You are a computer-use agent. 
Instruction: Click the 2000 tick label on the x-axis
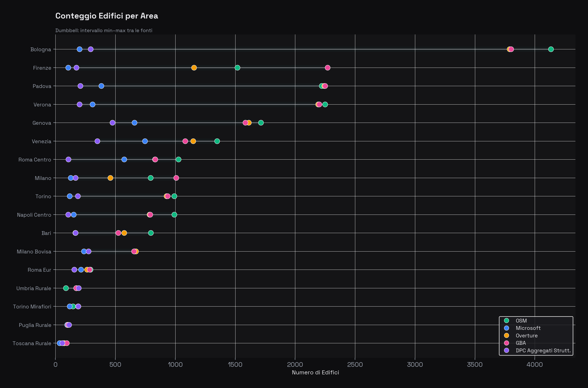click(x=295, y=364)
